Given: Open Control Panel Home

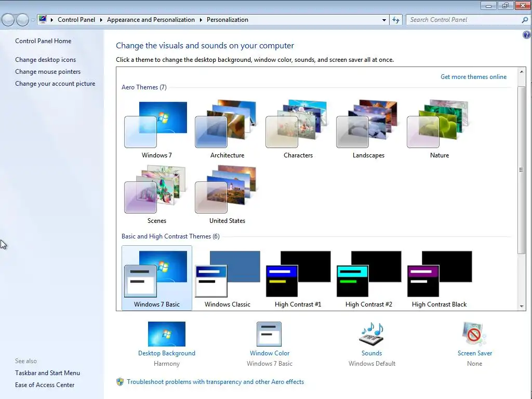Looking at the screenshot, I should click(43, 41).
